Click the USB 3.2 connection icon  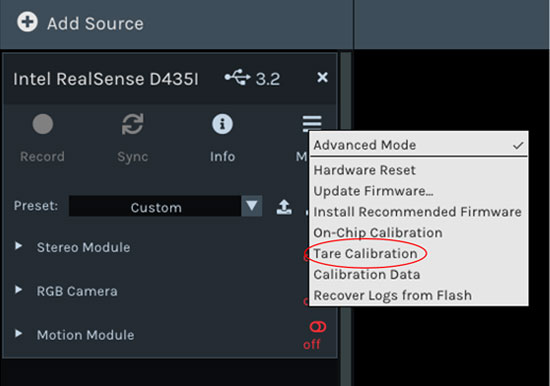[x=237, y=77]
